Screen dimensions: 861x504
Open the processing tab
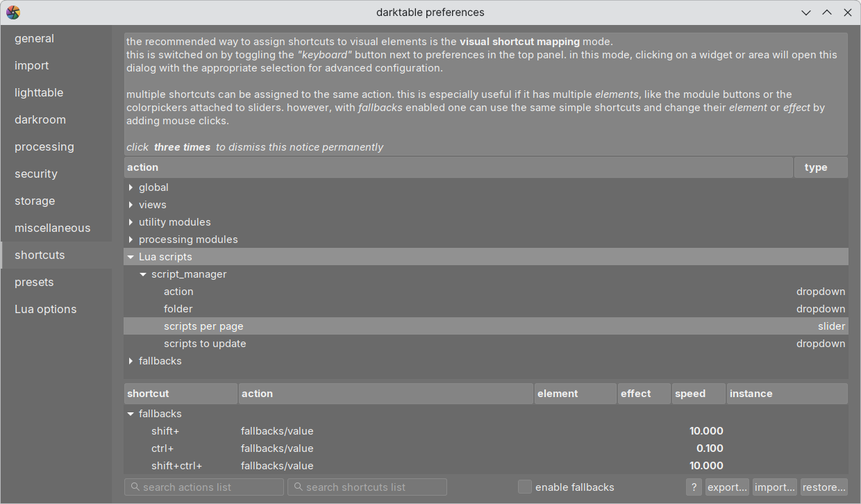coord(56,147)
